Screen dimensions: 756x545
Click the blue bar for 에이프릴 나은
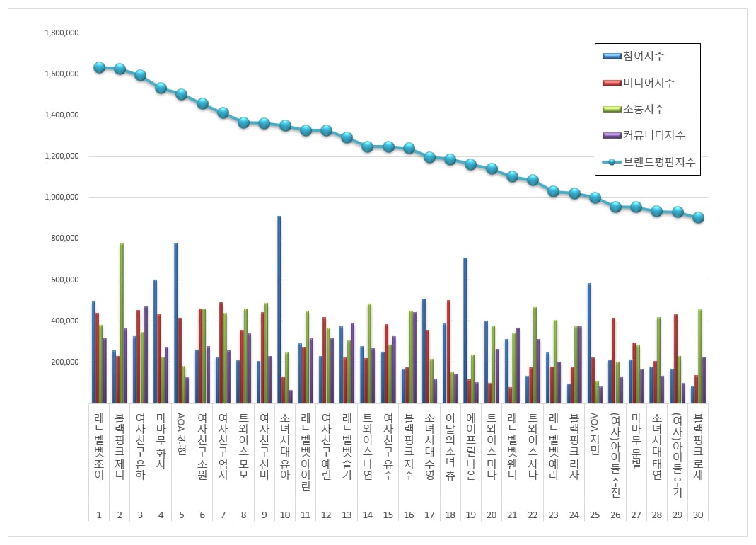click(465, 331)
